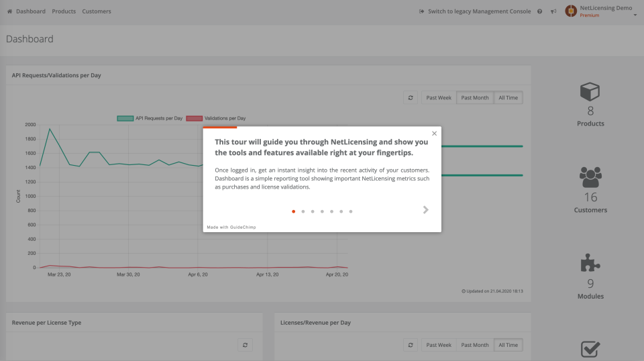Select All Time for API Requests chart
Image resolution: width=644 pixels, height=361 pixels.
pyautogui.click(x=508, y=98)
